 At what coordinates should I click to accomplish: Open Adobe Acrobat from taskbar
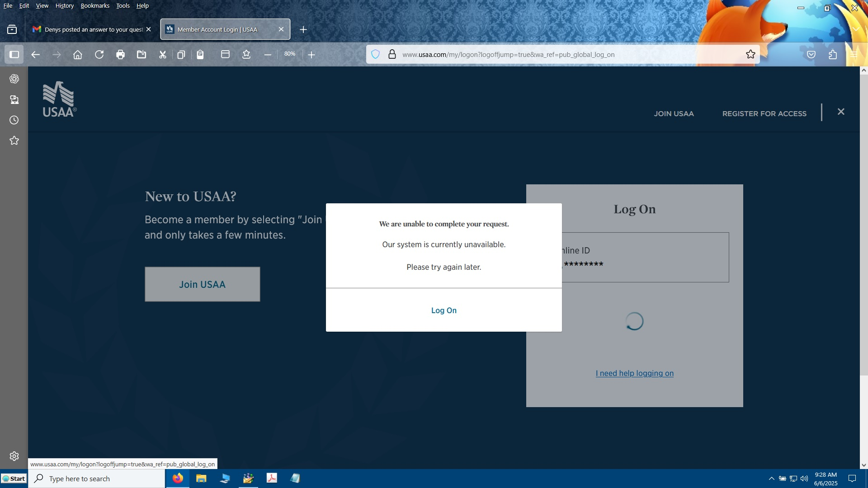coord(272,478)
